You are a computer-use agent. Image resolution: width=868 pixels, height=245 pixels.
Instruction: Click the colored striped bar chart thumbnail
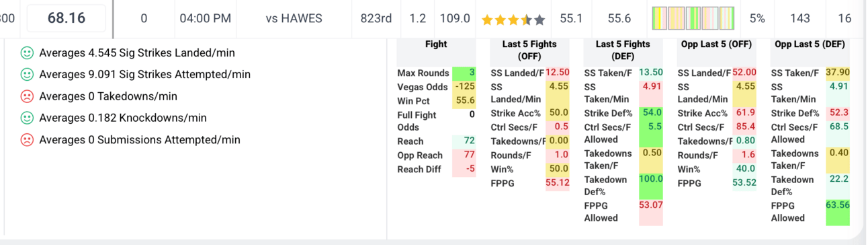tap(693, 19)
